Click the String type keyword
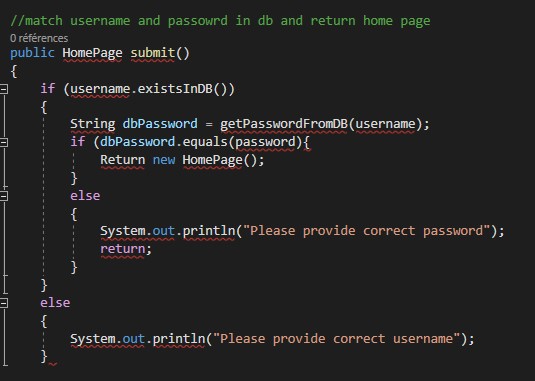Viewport: 535px width, 381px height. pos(92,124)
